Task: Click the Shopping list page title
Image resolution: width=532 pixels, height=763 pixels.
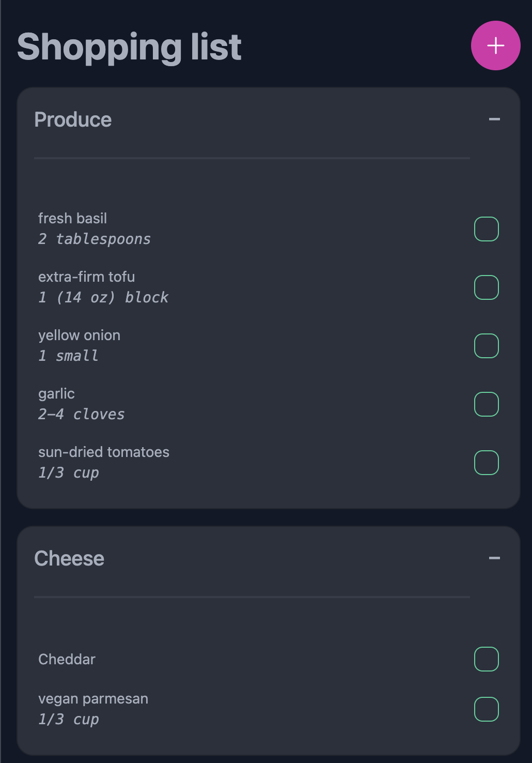Action: 129,47
